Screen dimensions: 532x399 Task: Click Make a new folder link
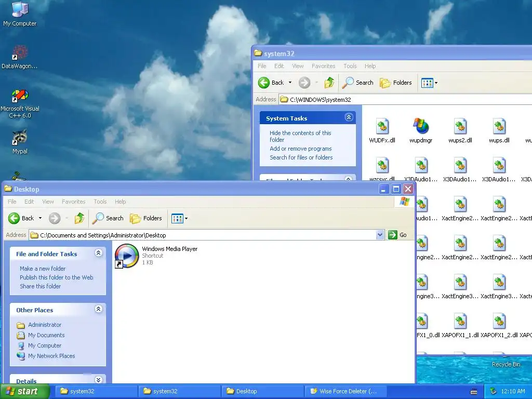click(x=43, y=269)
